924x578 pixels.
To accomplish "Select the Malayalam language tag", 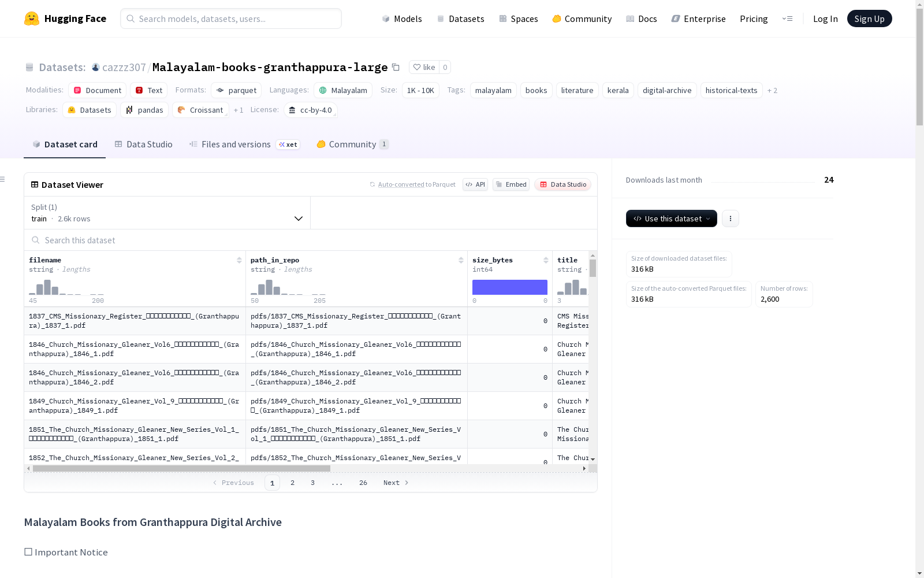I will pos(343,90).
